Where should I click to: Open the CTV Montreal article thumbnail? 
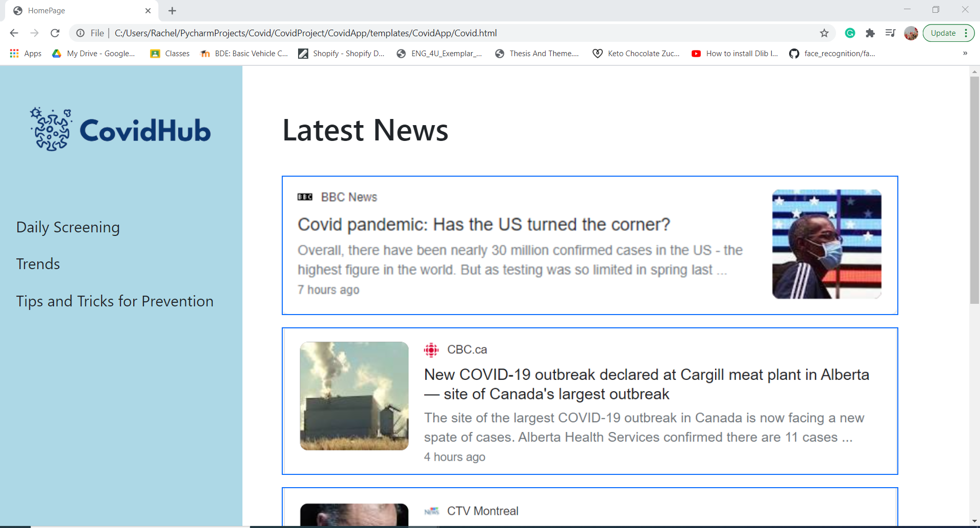[x=354, y=514]
